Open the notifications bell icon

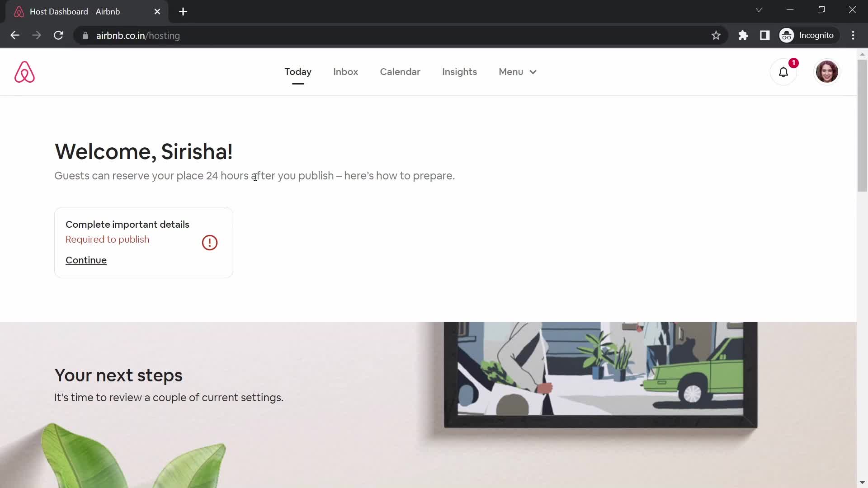click(x=783, y=71)
